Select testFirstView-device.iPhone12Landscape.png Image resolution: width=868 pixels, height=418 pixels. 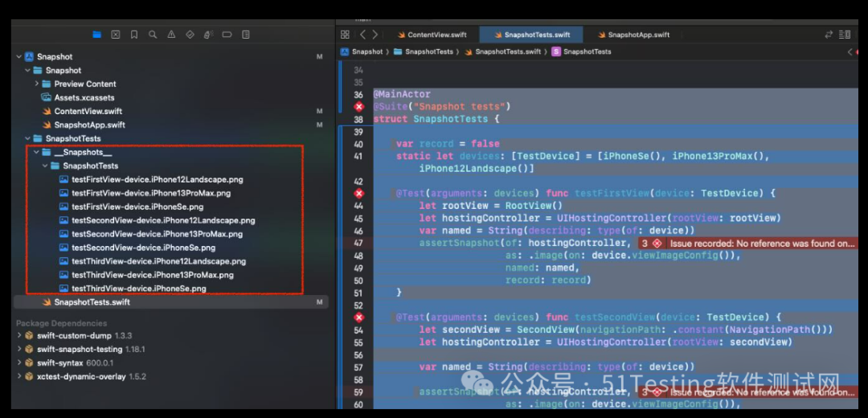(151, 179)
